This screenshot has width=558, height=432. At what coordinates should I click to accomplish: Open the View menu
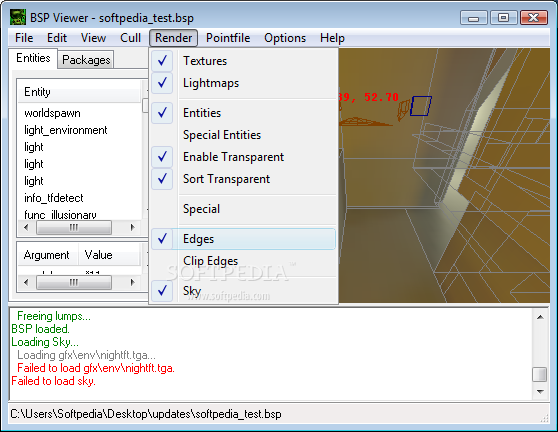(x=93, y=38)
